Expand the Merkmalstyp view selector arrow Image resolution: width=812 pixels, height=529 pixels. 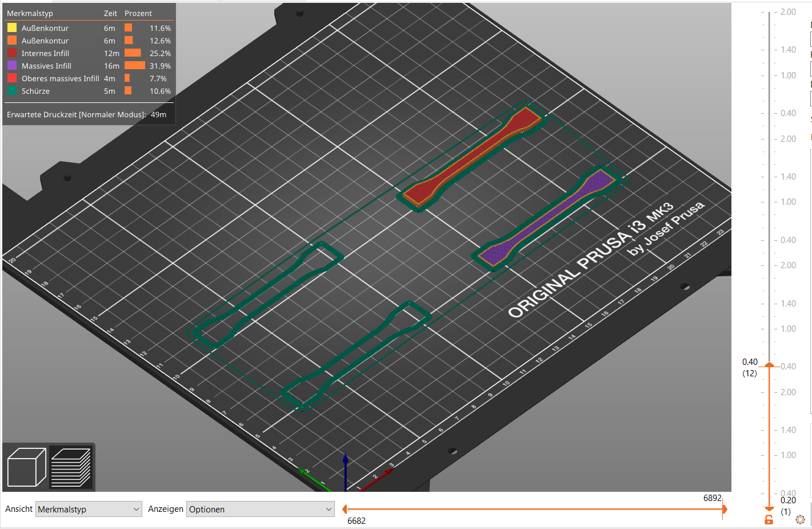(137, 508)
